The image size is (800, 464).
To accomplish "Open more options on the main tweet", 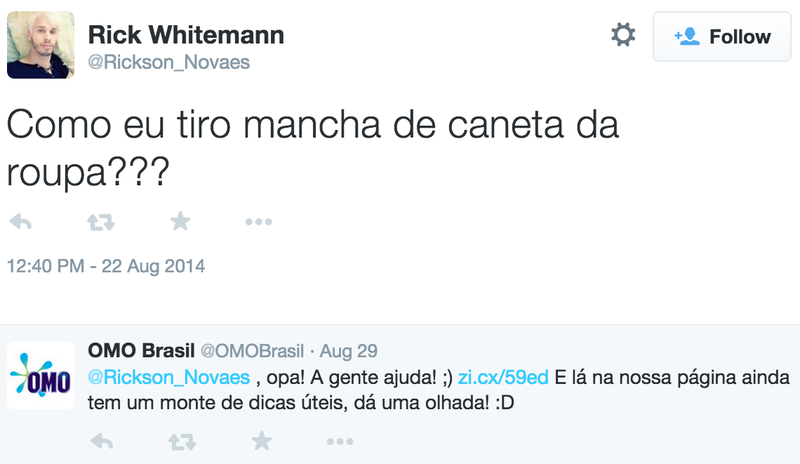I will [259, 222].
